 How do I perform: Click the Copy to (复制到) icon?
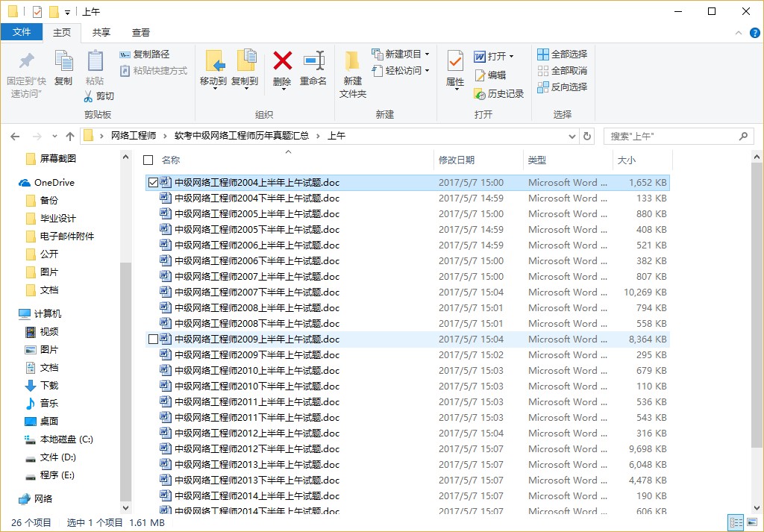tap(246, 60)
